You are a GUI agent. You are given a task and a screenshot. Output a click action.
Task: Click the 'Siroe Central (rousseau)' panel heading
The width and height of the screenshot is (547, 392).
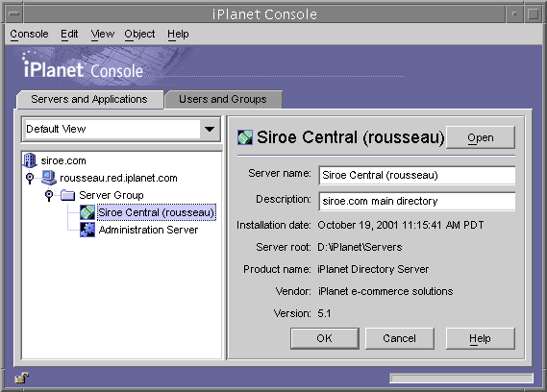pos(351,137)
